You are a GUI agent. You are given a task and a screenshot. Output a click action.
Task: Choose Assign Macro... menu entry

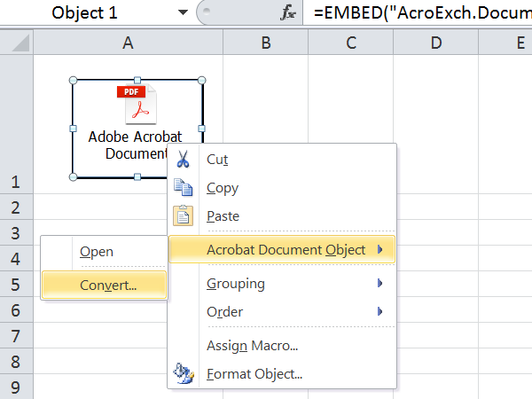(252, 346)
